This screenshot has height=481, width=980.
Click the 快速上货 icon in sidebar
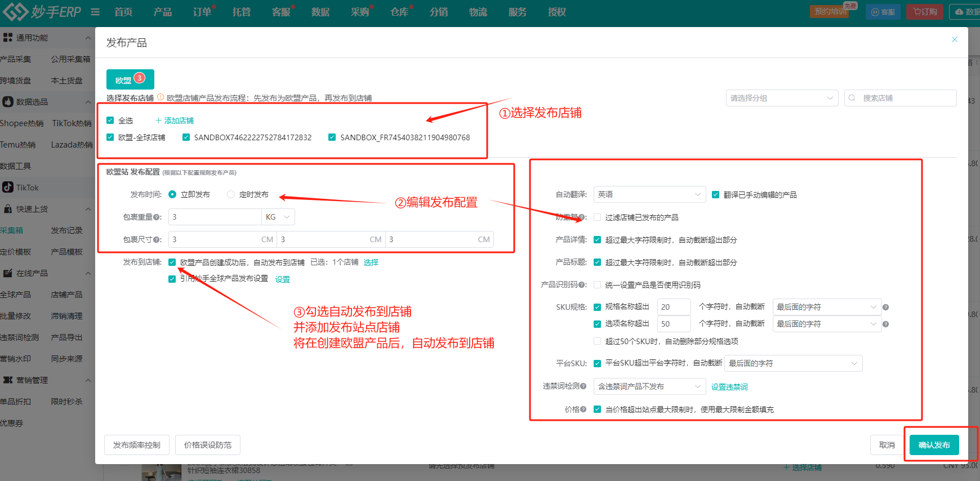click(x=8, y=209)
